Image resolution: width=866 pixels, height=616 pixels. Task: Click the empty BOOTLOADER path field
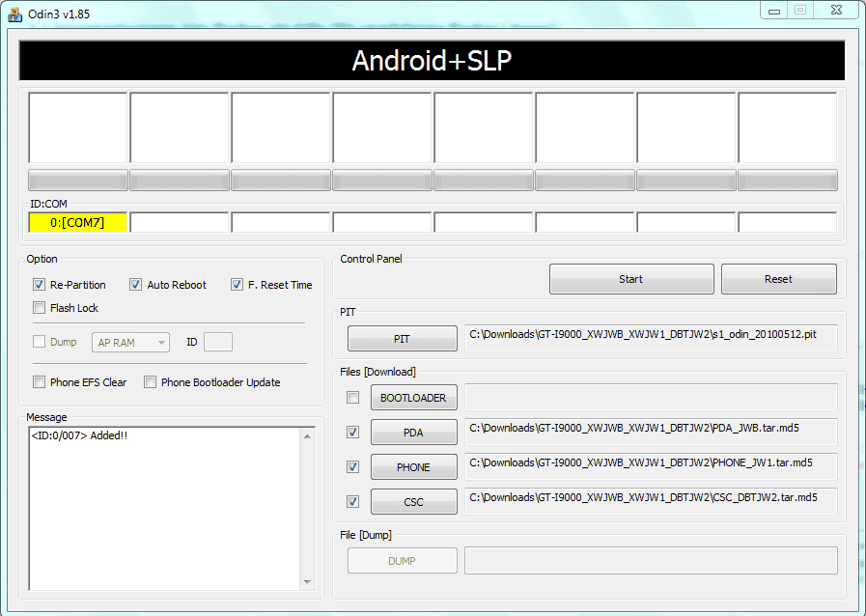point(651,397)
